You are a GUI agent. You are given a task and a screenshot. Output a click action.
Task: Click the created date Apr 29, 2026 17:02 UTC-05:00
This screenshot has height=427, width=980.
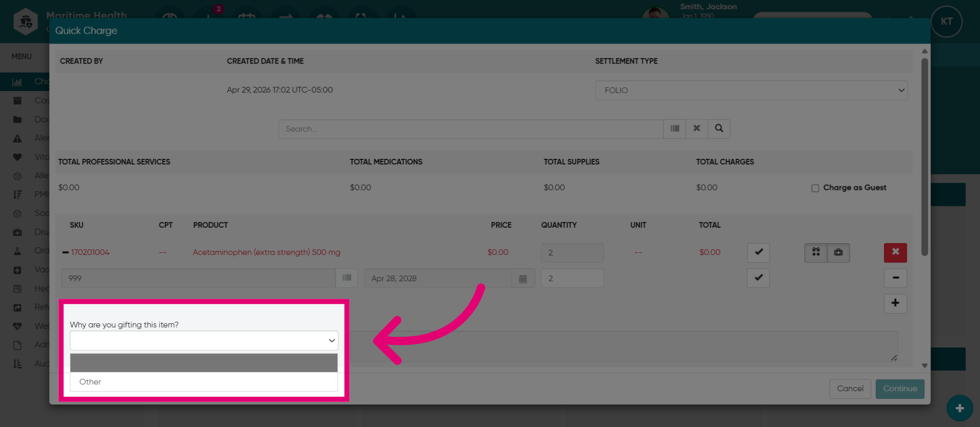tap(280, 90)
